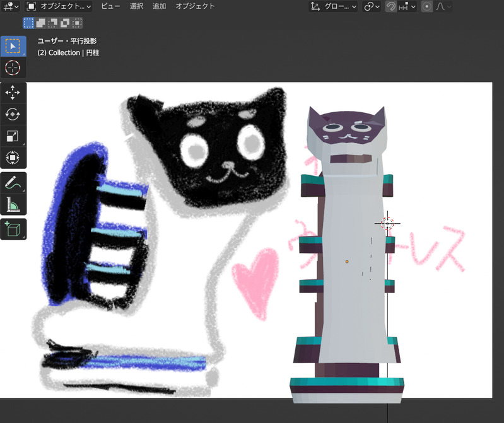Select the Select Box tool
The width and height of the screenshot is (504, 423).
coord(13,47)
